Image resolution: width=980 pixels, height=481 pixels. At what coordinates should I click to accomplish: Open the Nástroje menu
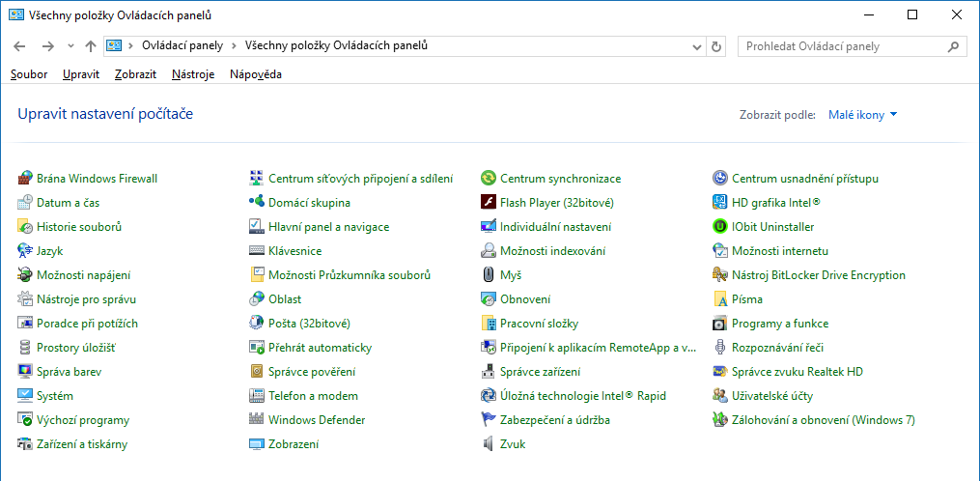click(193, 74)
